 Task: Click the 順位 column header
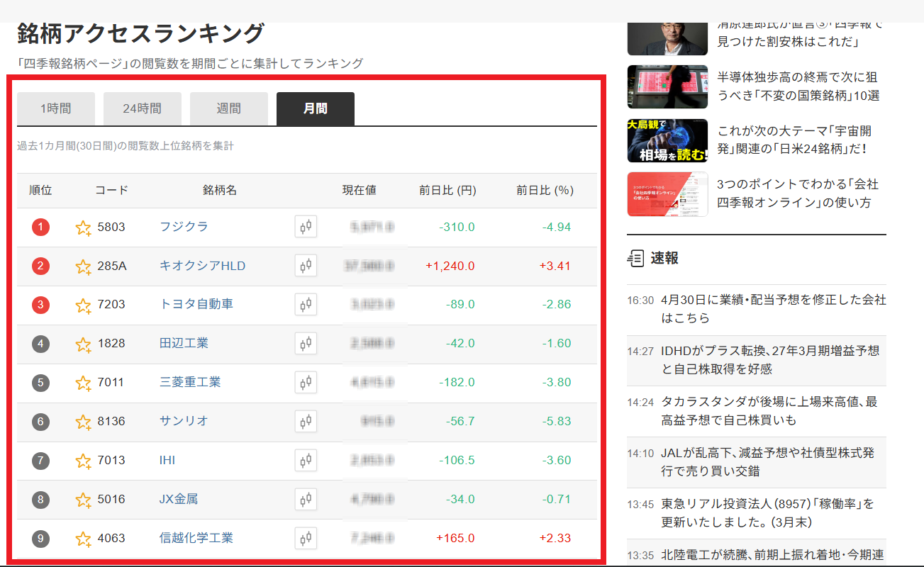40,191
